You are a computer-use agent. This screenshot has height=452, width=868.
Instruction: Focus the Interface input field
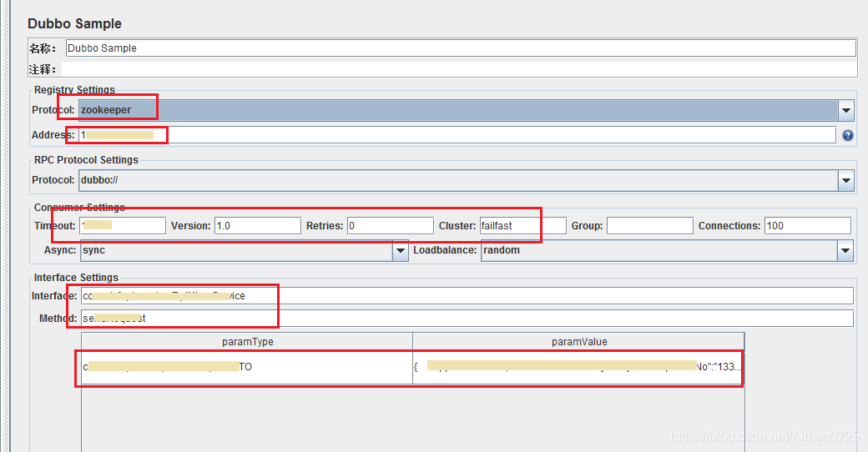467,296
